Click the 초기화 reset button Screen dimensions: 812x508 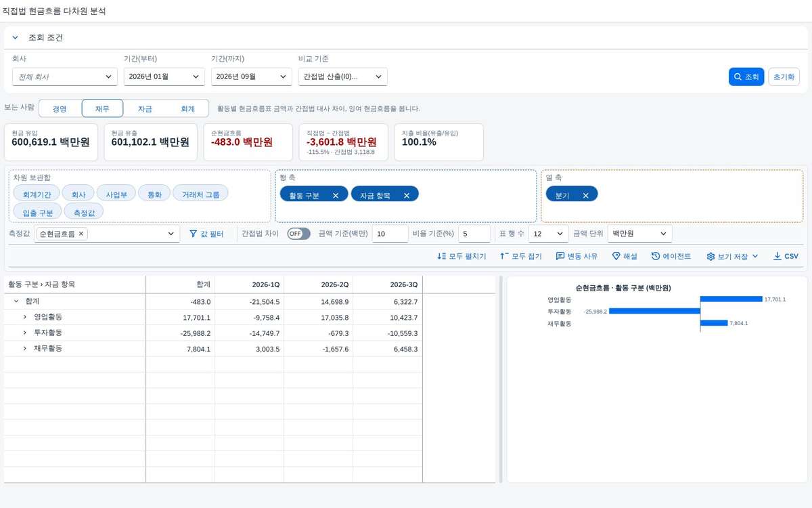coord(785,77)
